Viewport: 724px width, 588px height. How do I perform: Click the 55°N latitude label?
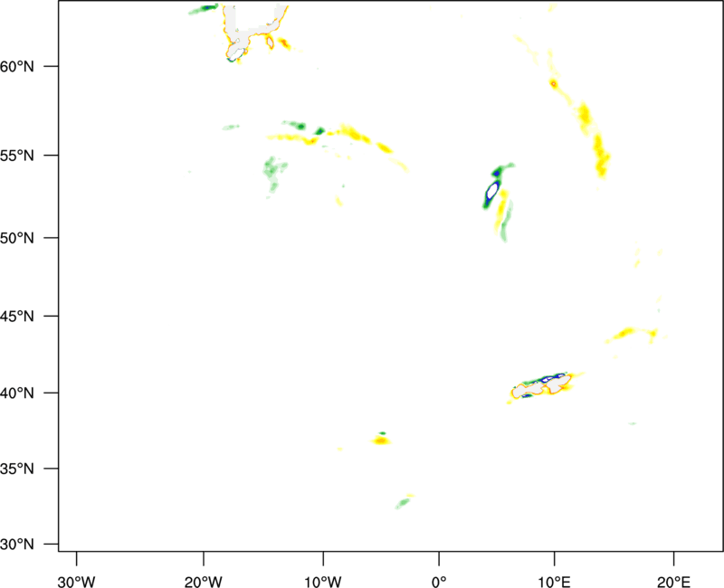pos(17,156)
